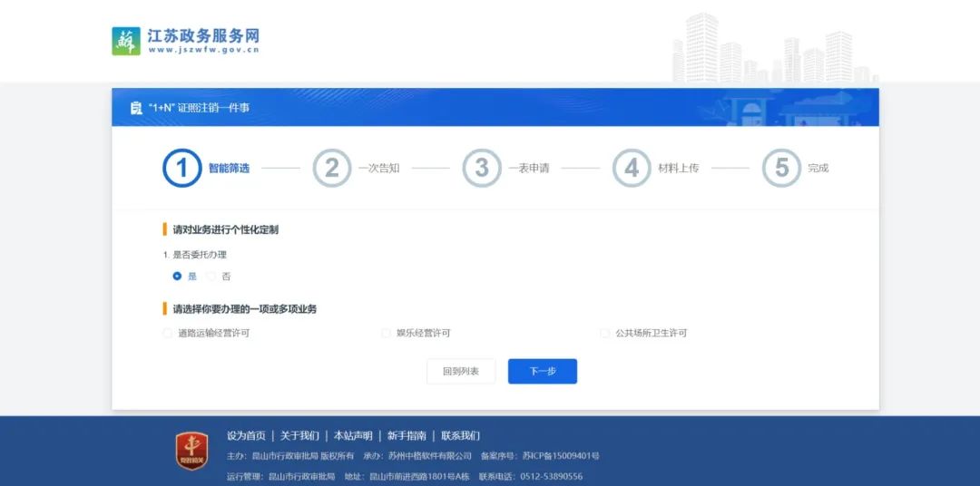
Task: Check the 公共场所卫生许可 option
Action: 605,333
